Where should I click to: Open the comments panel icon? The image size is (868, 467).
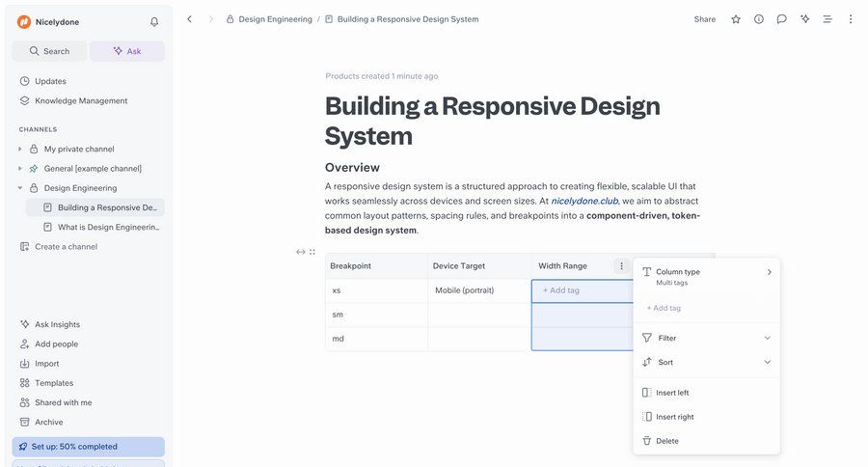coord(781,19)
